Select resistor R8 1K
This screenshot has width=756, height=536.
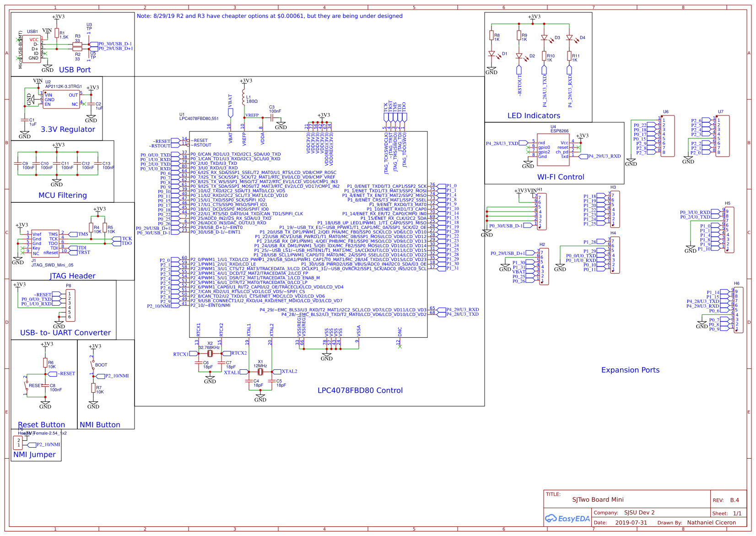click(x=491, y=36)
